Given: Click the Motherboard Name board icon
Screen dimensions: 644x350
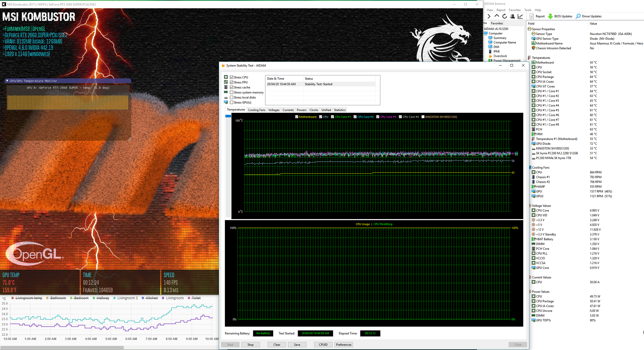Looking at the screenshot, I should coord(534,43).
